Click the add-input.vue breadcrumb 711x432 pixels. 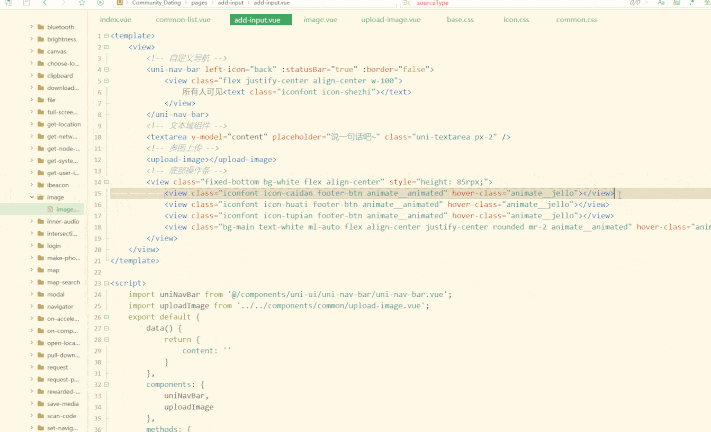[x=272, y=3]
